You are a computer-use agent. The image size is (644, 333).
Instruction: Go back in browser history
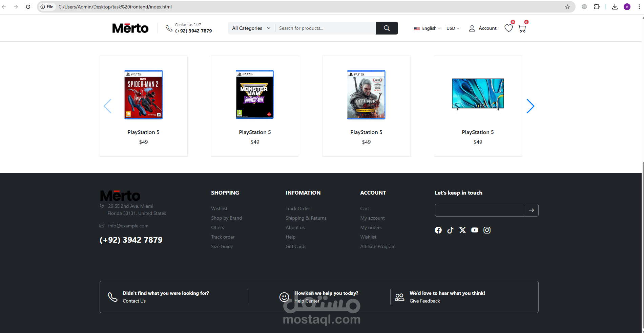[x=4, y=7]
